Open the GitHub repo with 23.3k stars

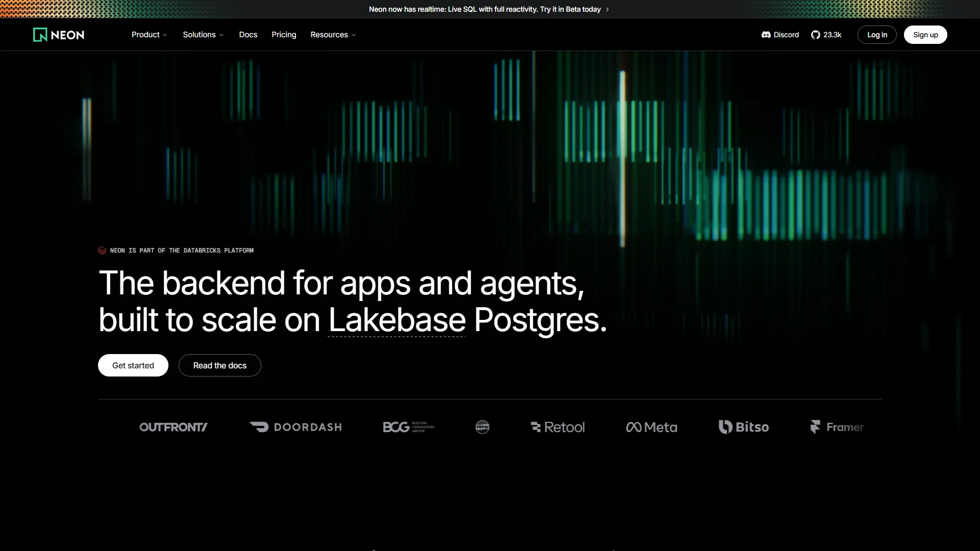826,35
